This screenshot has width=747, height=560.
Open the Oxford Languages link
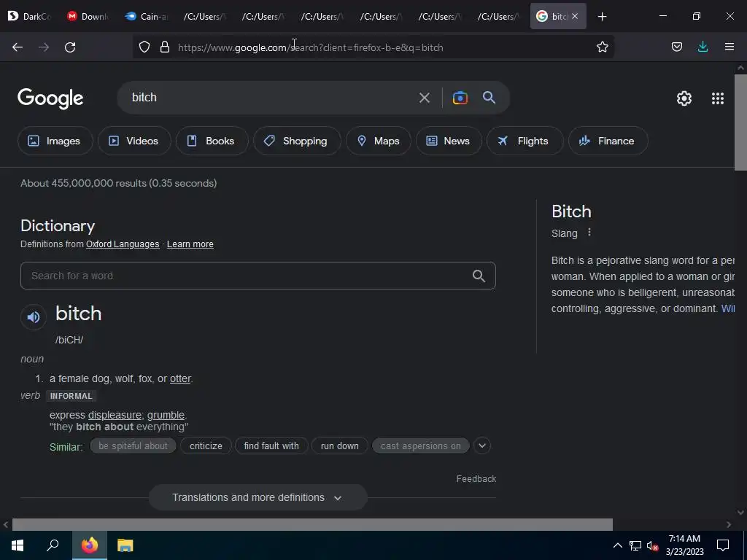(x=123, y=244)
